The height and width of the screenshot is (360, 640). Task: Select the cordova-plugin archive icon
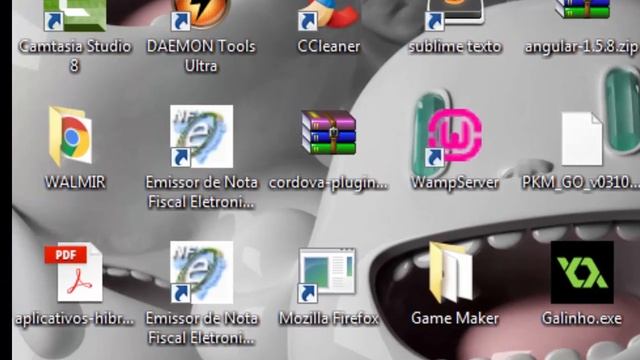point(329,132)
